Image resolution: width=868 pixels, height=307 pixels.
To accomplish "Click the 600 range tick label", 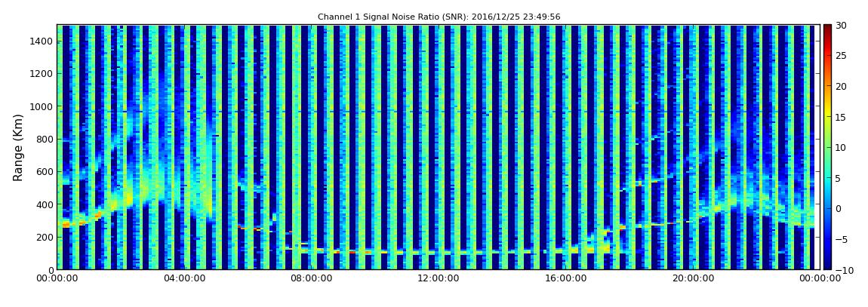I will (44, 171).
